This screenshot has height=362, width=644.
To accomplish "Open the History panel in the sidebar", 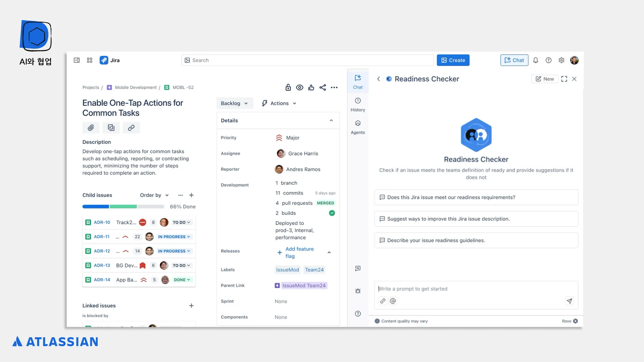I will 358,104.
